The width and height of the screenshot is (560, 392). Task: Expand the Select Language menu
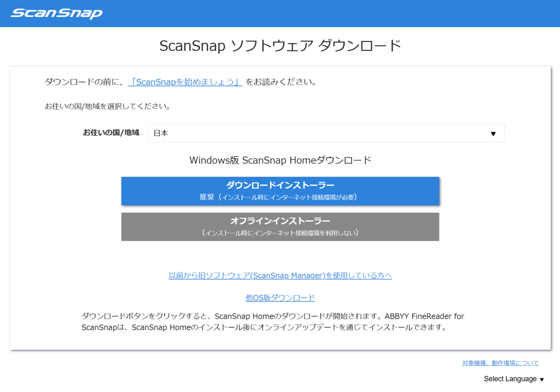(514, 379)
